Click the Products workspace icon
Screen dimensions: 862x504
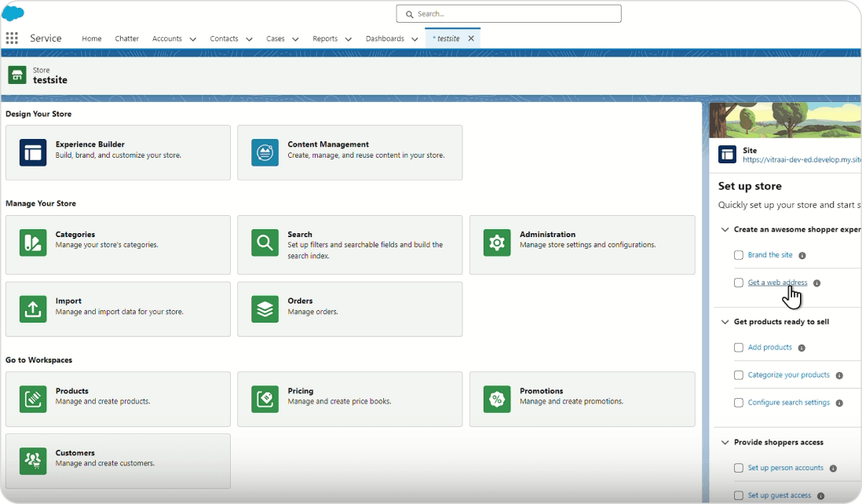click(x=33, y=399)
